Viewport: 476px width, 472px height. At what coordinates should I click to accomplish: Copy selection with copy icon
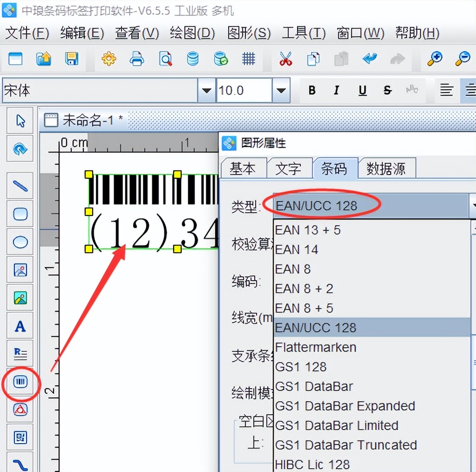click(313, 59)
